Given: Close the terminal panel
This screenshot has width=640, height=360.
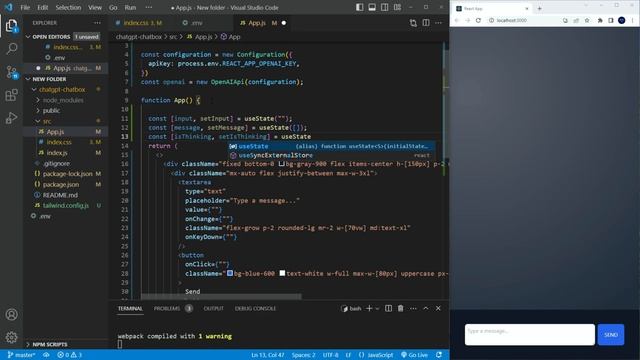Looking at the screenshot, I should point(438,309).
